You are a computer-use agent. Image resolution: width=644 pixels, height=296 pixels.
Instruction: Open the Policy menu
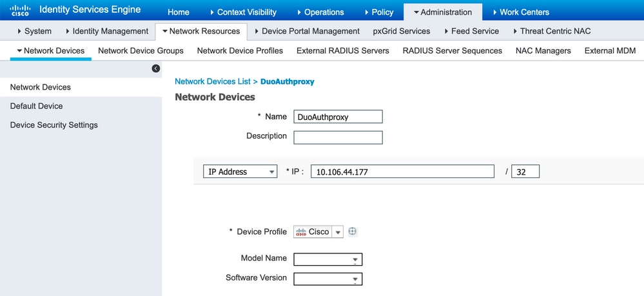tap(378, 12)
